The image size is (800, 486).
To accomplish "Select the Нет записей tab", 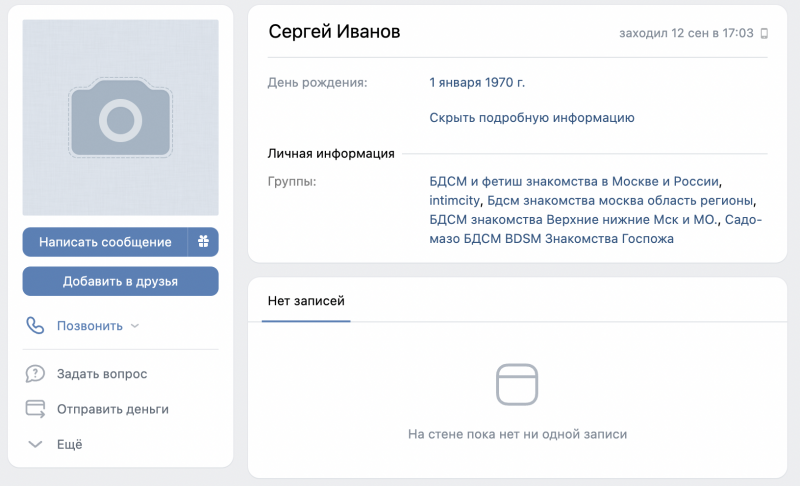I will point(306,301).
